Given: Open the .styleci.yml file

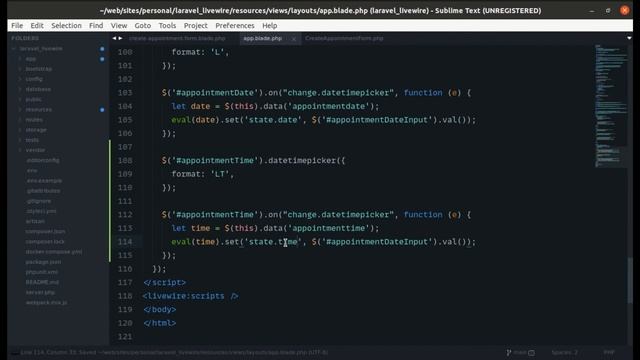Looking at the screenshot, I should tap(41, 211).
